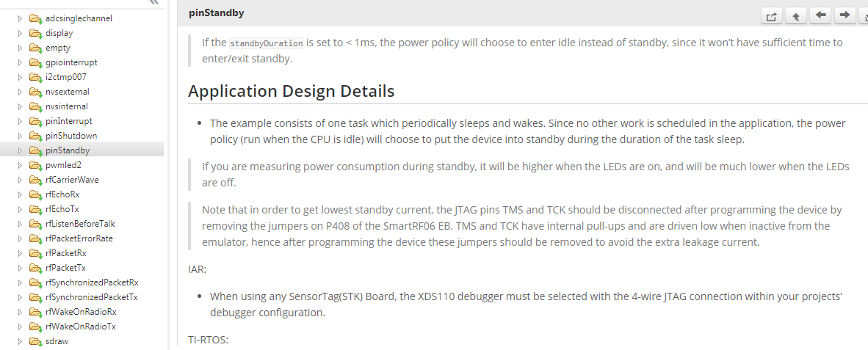This screenshot has height=350, width=868.
Task: Click the Application Design Details heading
Action: [291, 91]
